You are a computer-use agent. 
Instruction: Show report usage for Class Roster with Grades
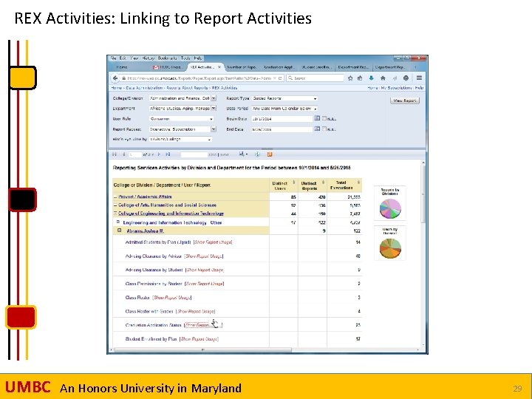195,311
